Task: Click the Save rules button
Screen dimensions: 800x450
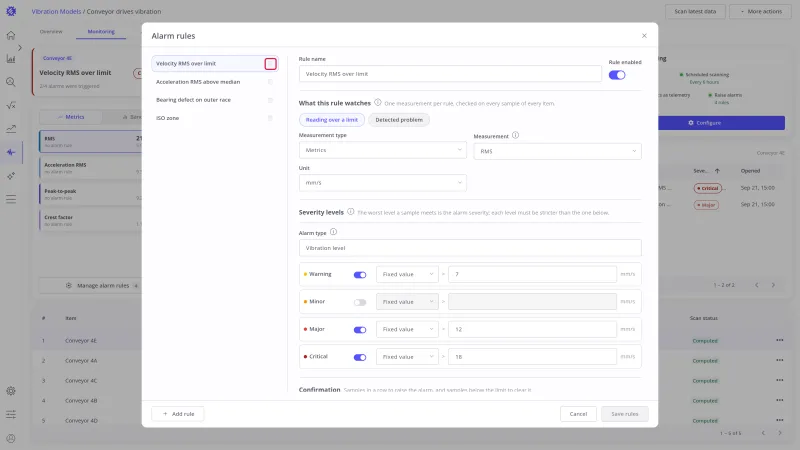Action: coord(624,414)
